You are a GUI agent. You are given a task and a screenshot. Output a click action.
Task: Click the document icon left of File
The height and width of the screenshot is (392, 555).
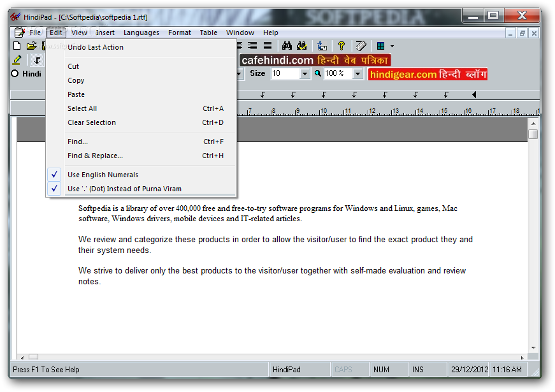(20, 33)
